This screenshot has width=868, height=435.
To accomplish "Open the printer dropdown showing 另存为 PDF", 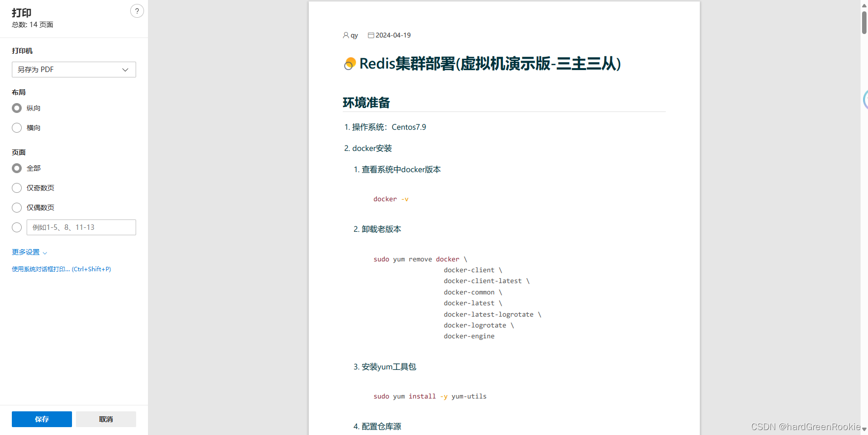I will [x=74, y=70].
